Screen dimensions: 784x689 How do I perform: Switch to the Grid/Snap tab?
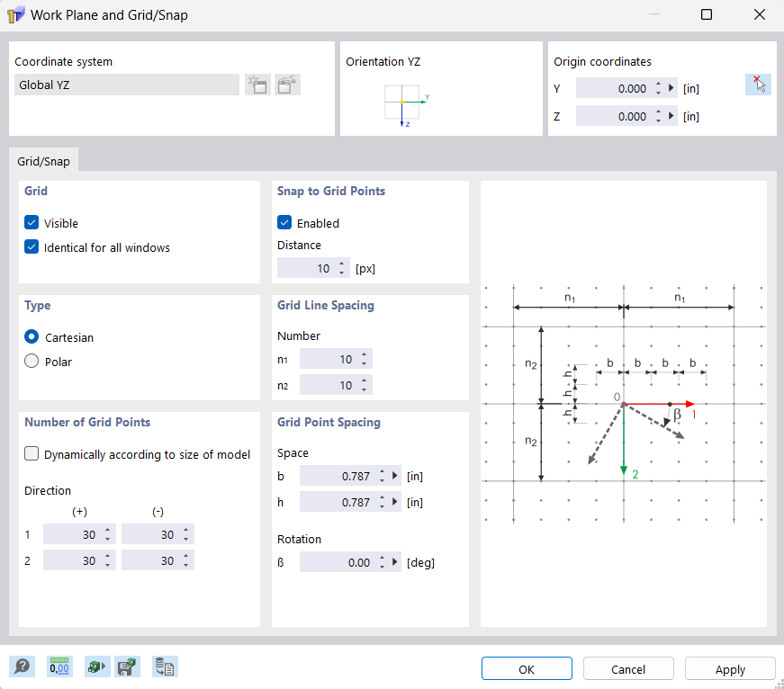45,161
